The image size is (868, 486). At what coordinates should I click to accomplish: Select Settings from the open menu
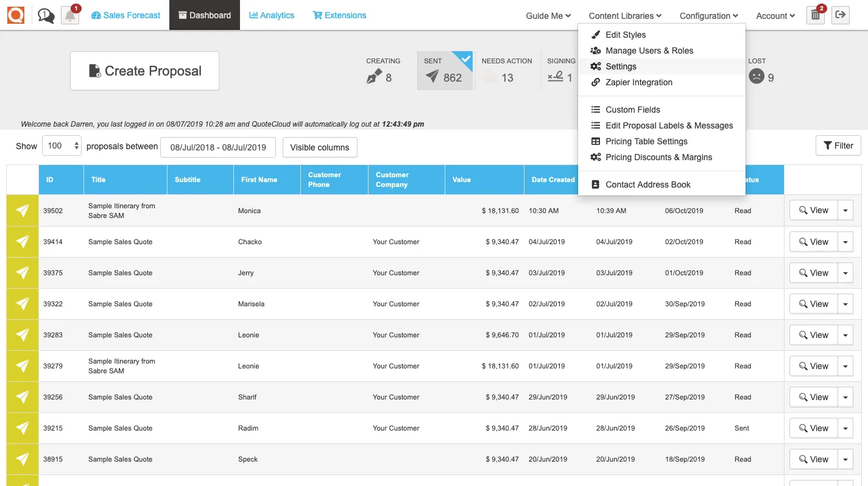click(621, 66)
